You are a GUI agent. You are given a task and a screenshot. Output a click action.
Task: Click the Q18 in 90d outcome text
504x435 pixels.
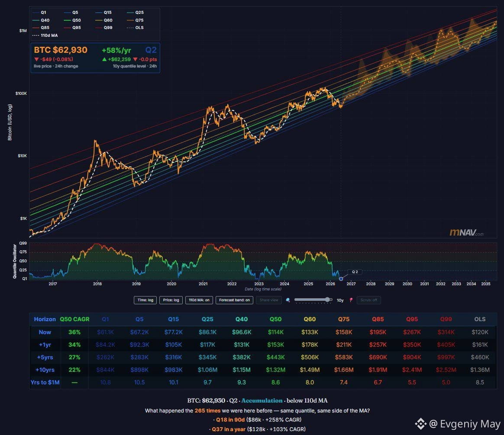coord(230,419)
